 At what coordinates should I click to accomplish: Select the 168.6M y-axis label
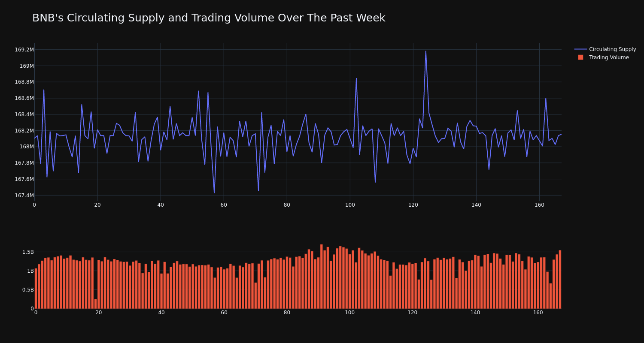tap(24, 98)
